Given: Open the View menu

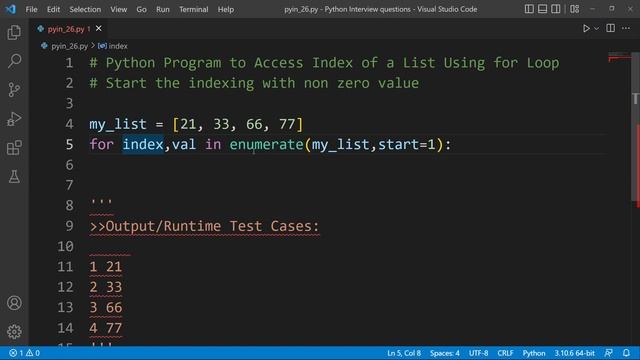Looking at the screenshot, I should pos(118,9).
